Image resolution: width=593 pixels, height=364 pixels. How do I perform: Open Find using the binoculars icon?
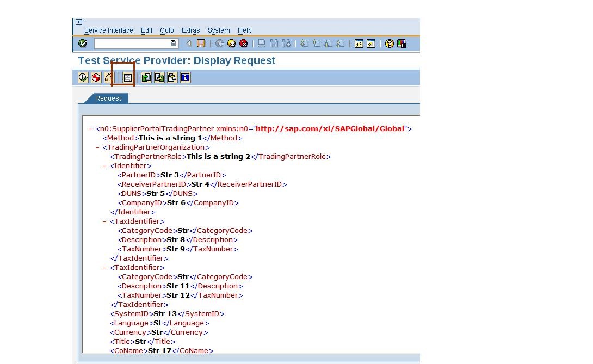[273, 43]
